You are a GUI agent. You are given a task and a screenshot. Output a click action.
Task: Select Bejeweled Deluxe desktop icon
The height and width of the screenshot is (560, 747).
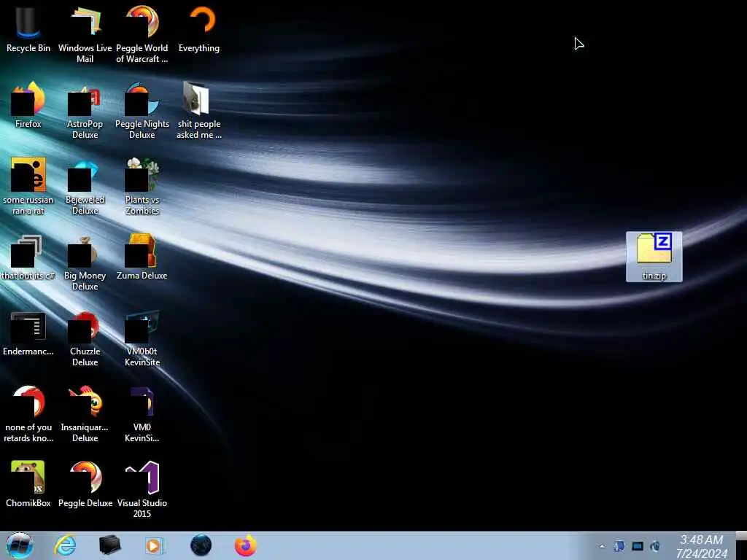[85, 186]
